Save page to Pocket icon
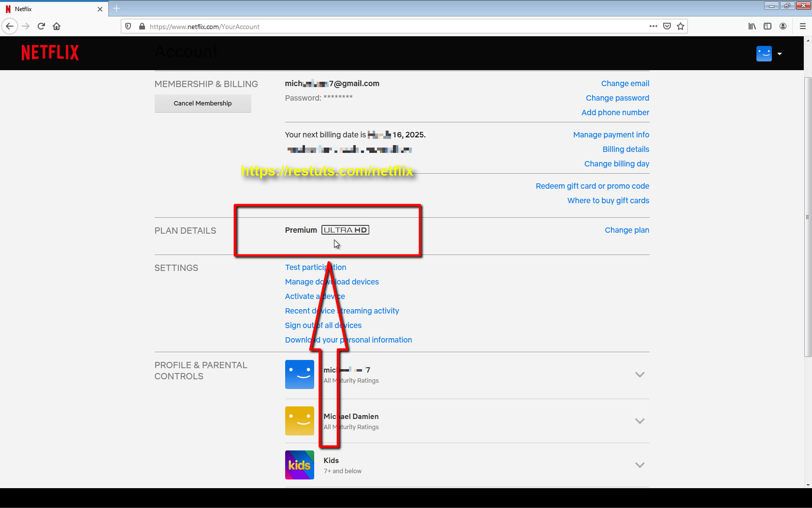Screen dimensions: 812x508 point(667,27)
